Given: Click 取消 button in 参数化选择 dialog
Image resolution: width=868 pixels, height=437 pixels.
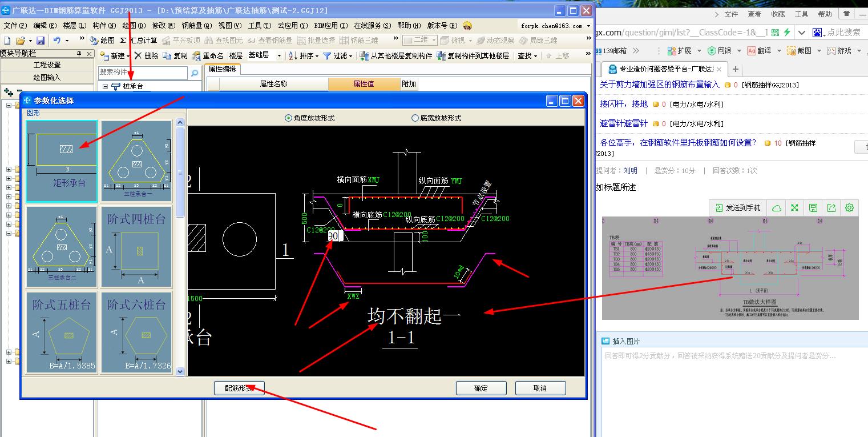Looking at the screenshot, I should click(540, 388).
